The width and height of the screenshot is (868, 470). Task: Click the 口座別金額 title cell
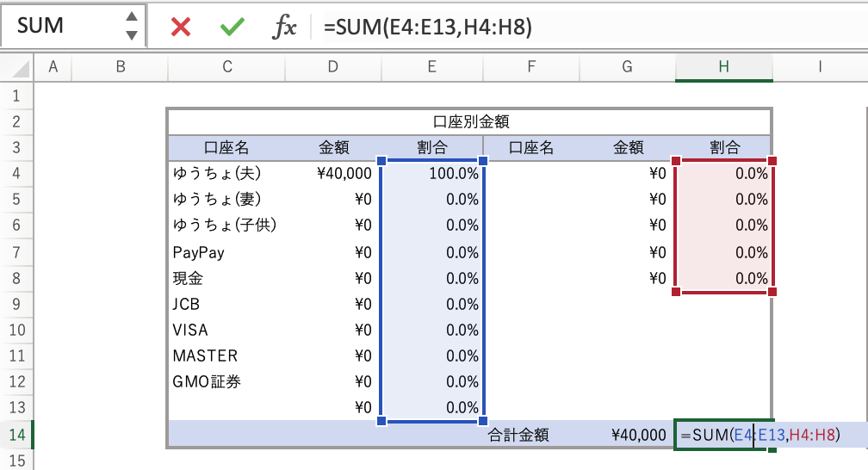tap(469, 121)
